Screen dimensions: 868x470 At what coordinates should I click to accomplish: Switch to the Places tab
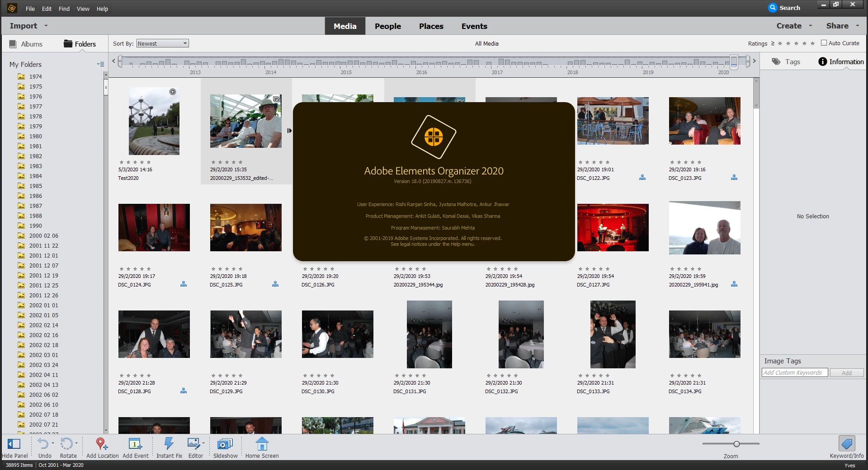(x=431, y=26)
